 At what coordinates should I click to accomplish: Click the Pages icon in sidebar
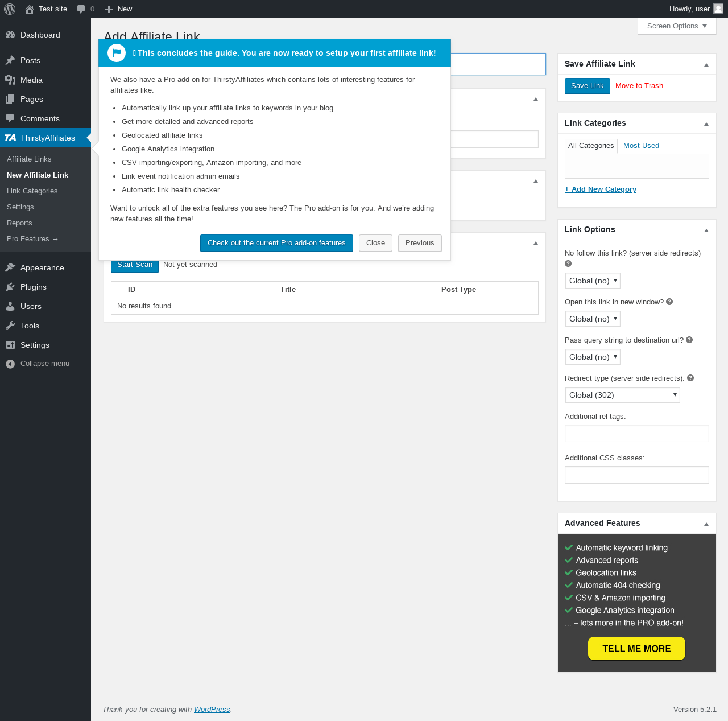pyautogui.click(x=10, y=99)
